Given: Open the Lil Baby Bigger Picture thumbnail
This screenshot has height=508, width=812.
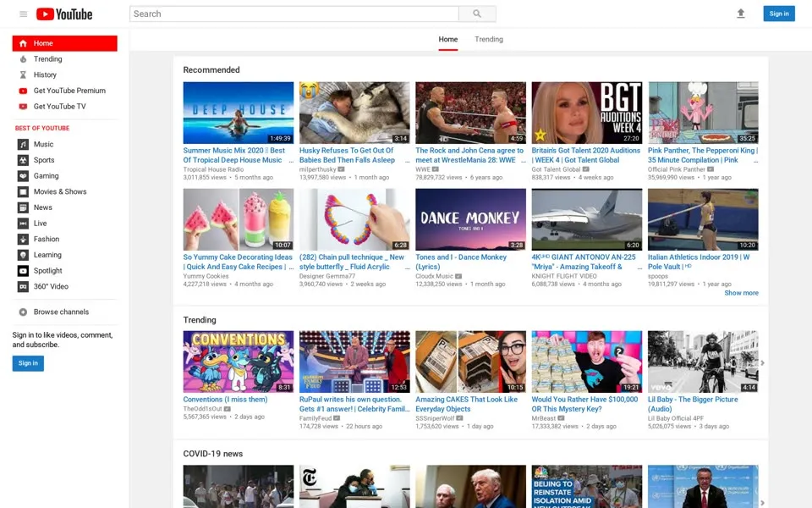Looking at the screenshot, I should (x=703, y=362).
